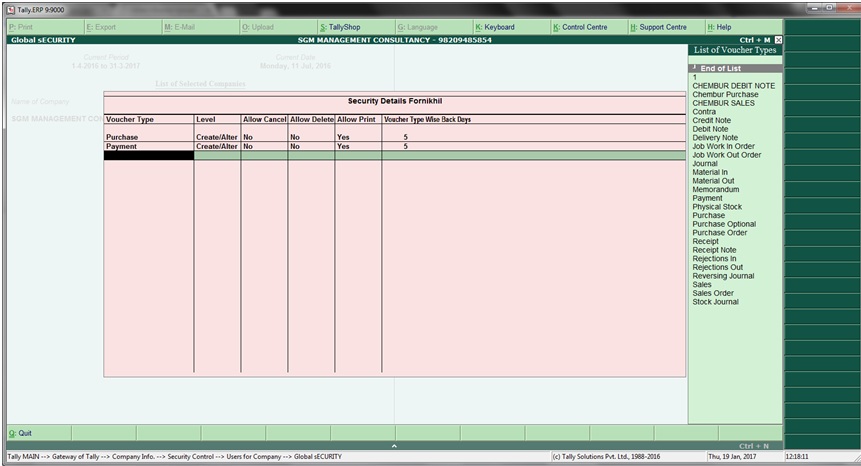Click the Help button in toolbar
861x466 pixels.
[723, 27]
